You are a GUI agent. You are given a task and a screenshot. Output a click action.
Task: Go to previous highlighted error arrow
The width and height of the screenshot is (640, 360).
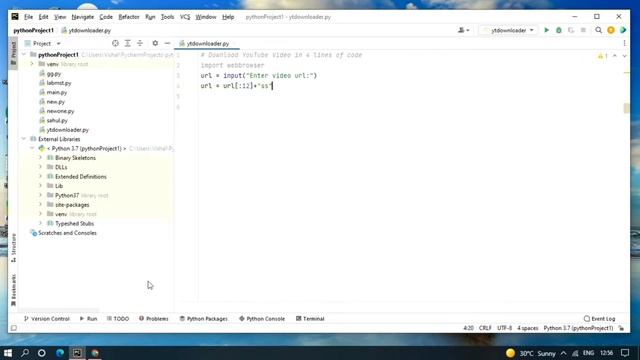[x=615, y=56]
